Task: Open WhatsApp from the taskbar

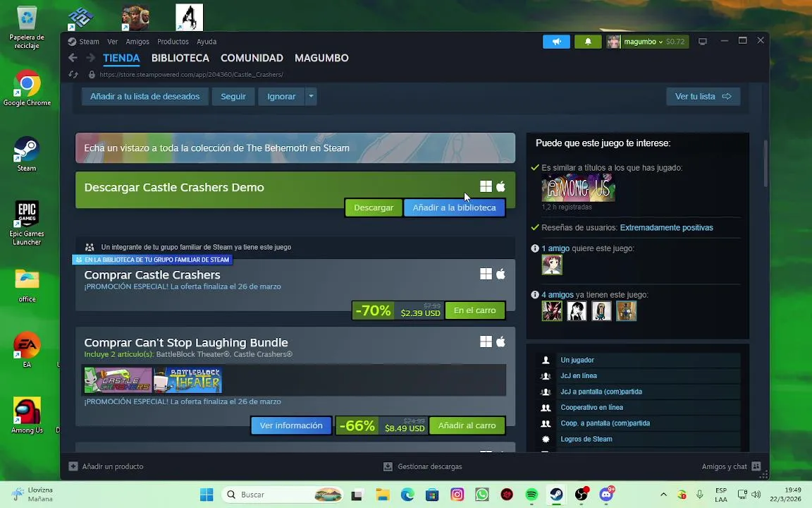Action: [481, 495]
